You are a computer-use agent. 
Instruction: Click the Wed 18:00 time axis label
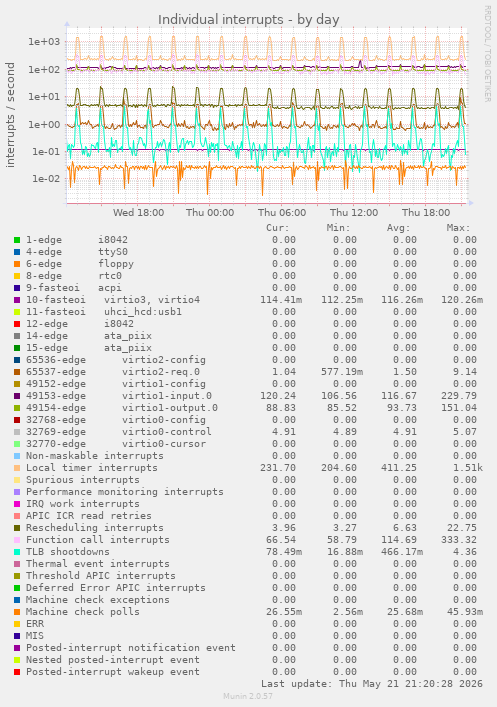[138, 212]
